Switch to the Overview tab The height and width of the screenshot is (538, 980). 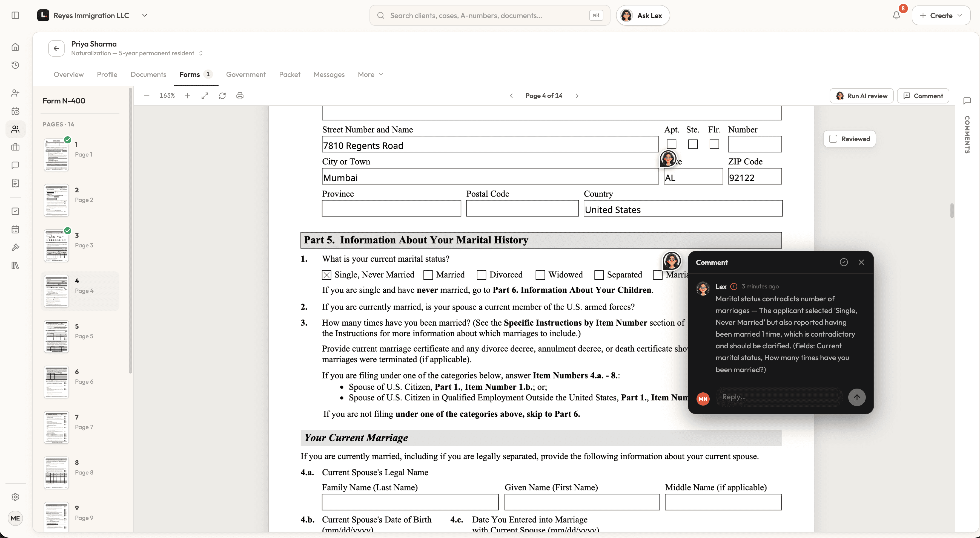pos(68,74)
